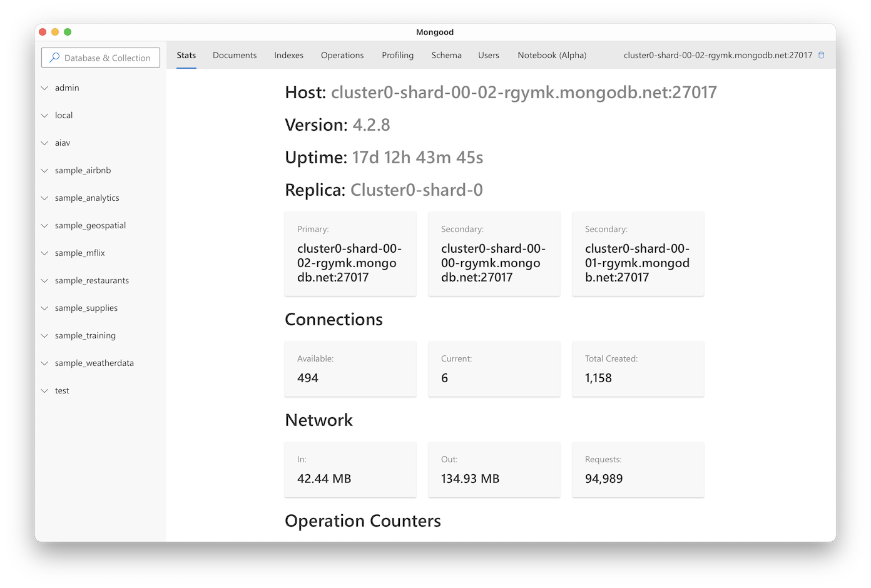The height and width of the screenshot is (588, 871).
Task: Expand the sample_weatherdata chevron
Action: (44, 363)
